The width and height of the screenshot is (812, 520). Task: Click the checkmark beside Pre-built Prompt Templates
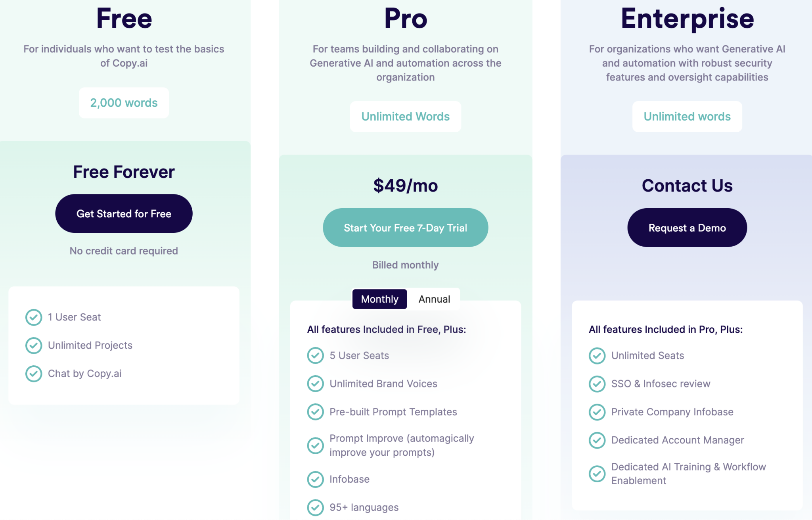tap(316, 412)
